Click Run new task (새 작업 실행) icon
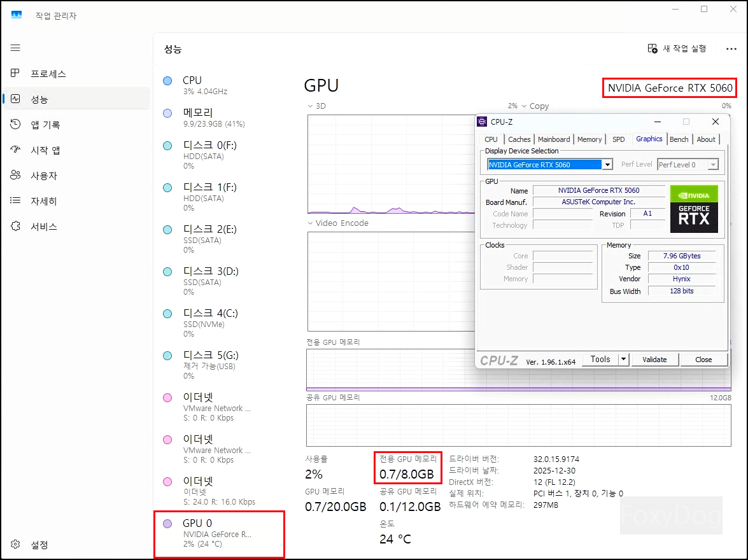Viewport: 748px width, 560px height. point(653,48)
